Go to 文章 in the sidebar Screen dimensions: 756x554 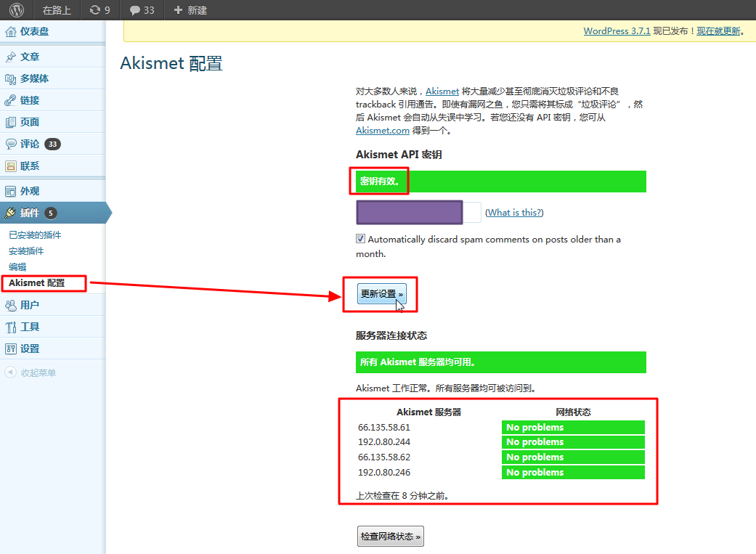point(53,57)
